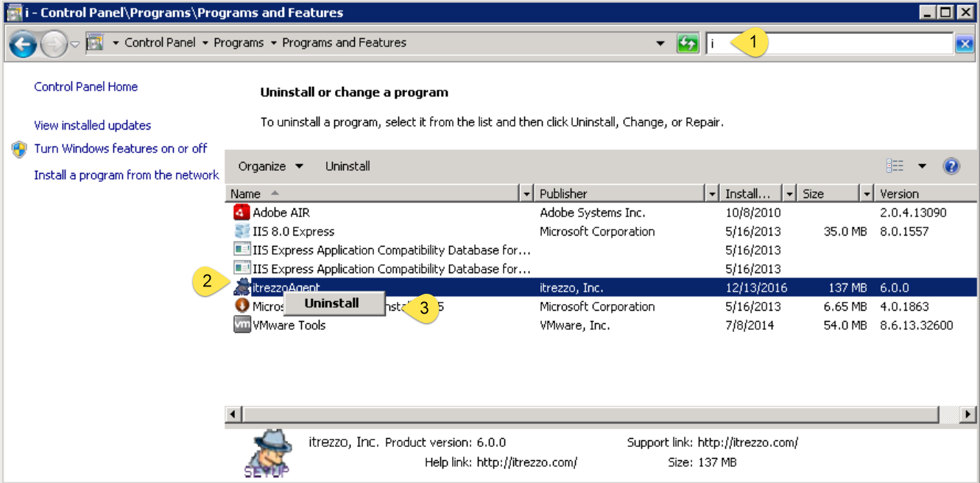This screenshot has width=980, height=483.
Task: Click itrezzo, Inc. publisher cell in list
Action: coord(572,288)
